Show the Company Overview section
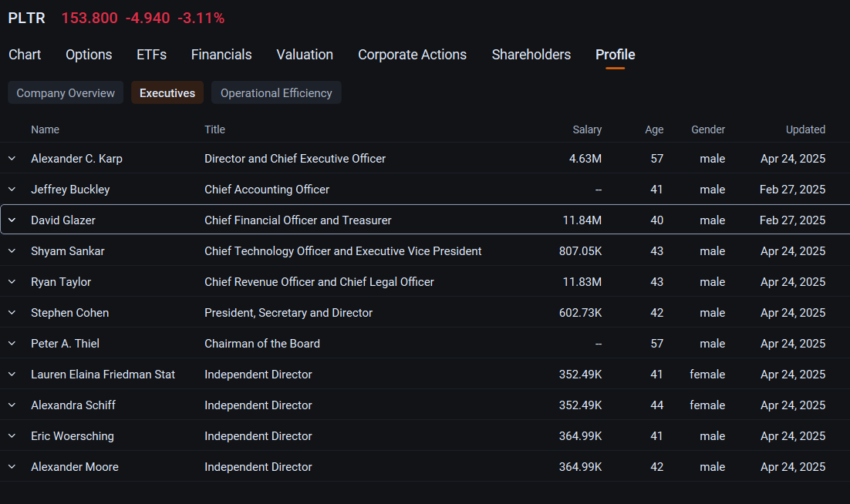The width and height of the screenshot is (850, 504). click(x=66, y=92)
